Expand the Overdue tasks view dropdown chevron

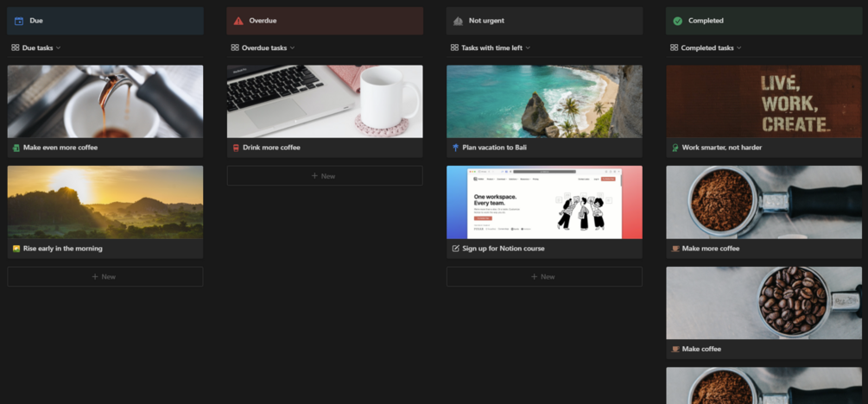292,48
